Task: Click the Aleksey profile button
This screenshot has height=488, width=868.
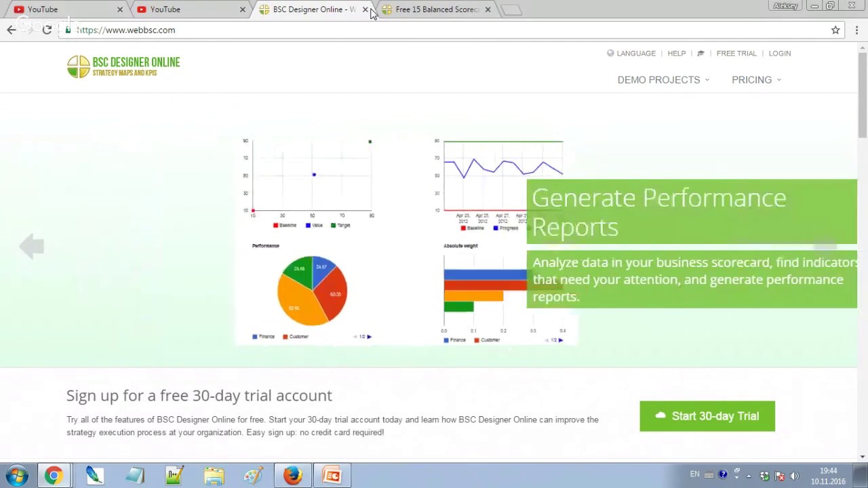Action: click(x=785, y=6)
